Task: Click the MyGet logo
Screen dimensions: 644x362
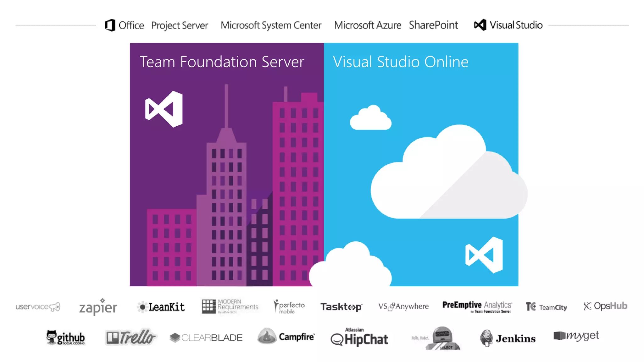Action: (576, 336)
